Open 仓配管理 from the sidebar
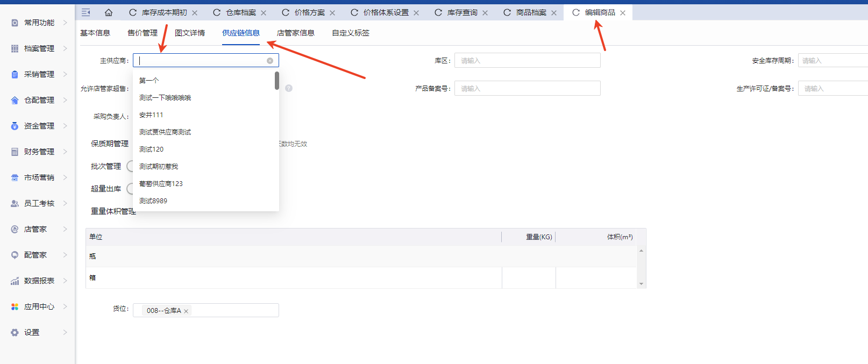The width and height of the screenshot is (868, 364). 39,100
